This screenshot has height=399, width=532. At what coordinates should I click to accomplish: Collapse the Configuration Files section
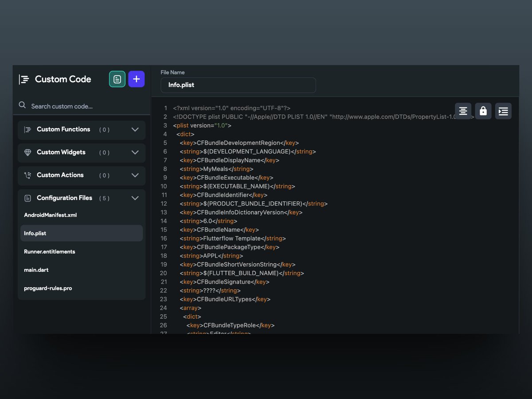coord(135,198)
